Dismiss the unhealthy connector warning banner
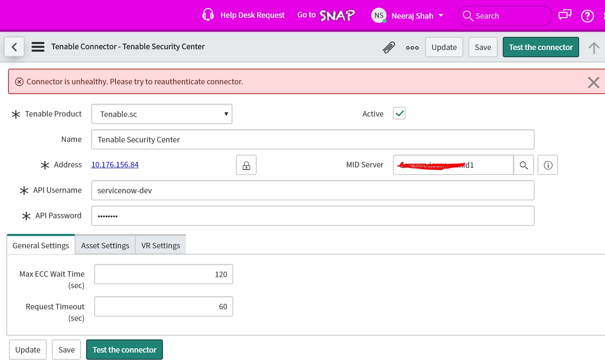This screenshot has height=364, width=605. pyautogui.click(x=593, y=82)
